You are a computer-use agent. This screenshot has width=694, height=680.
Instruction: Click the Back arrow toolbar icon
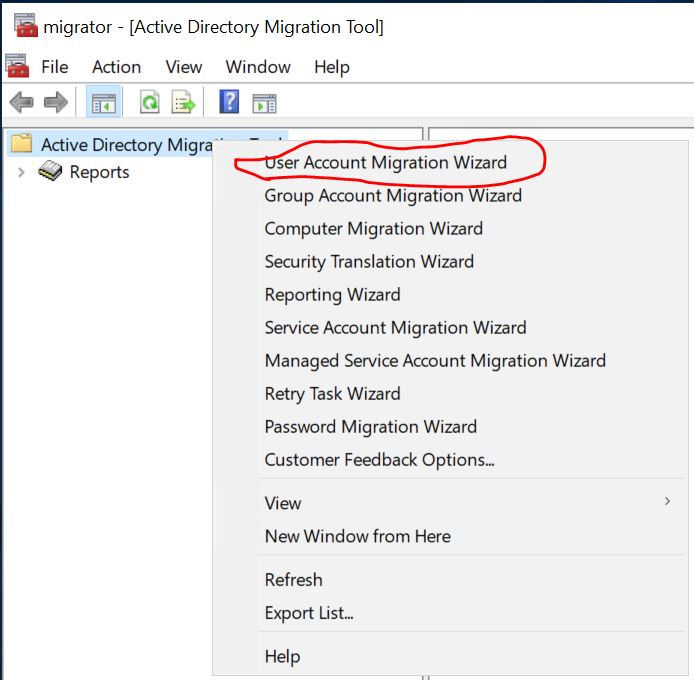tap(21, 103)
